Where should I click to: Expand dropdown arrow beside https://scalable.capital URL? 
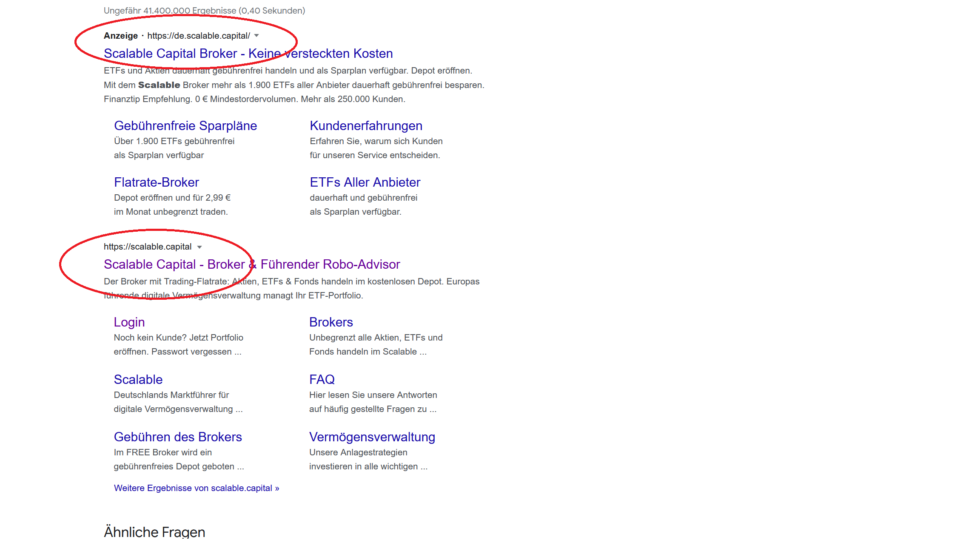(199, 247)
